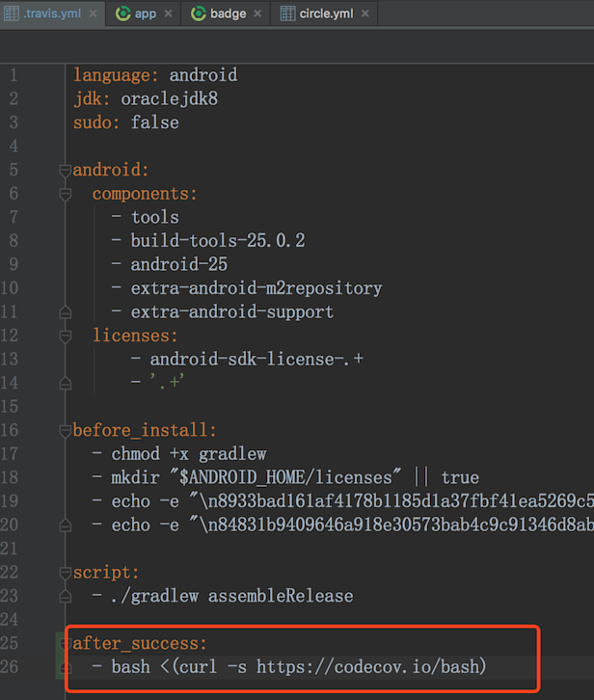Click fold end marker at extra-android-support line
This screenshot has height=700, width=594.
[x=66, y=312]
